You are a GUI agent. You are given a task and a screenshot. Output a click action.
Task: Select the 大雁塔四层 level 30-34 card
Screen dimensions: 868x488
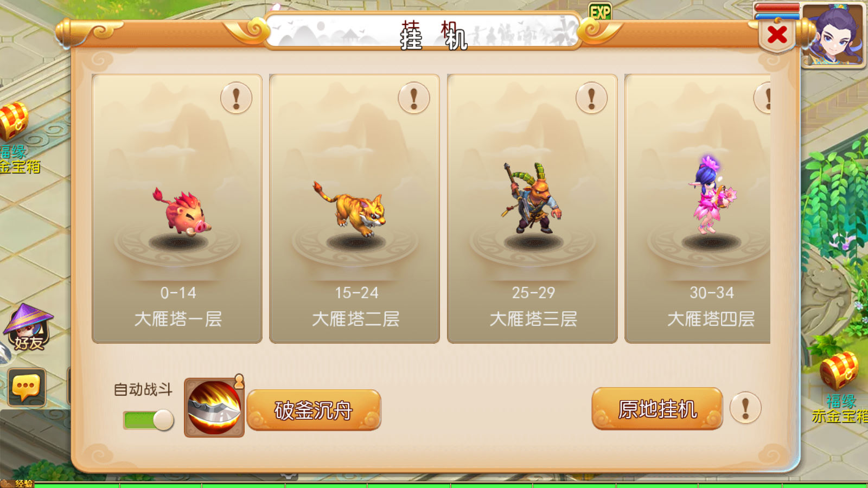[698, 209]
